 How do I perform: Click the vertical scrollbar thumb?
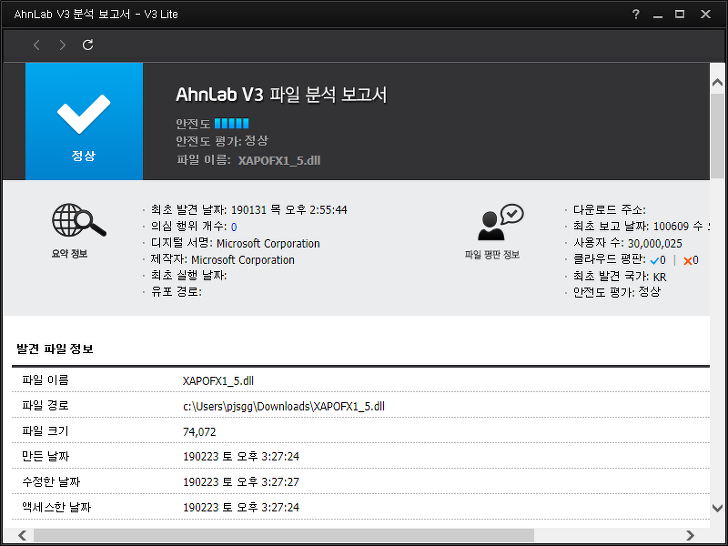[x=717, y=136]
